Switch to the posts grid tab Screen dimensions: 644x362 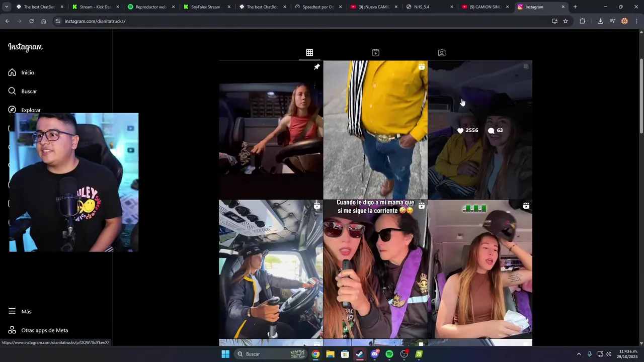[x=309, y=53]
